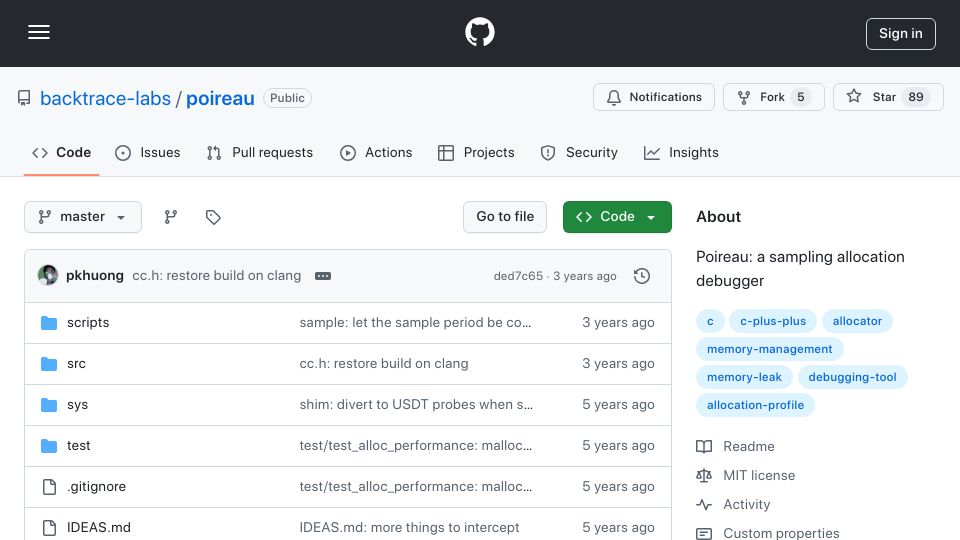Open the sys folder
This screenshot has width=960, height=540.
click(77, 405)
